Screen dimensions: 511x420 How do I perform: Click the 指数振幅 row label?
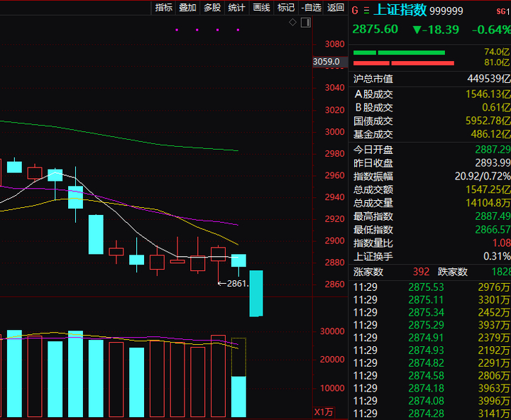pos(373,177)
